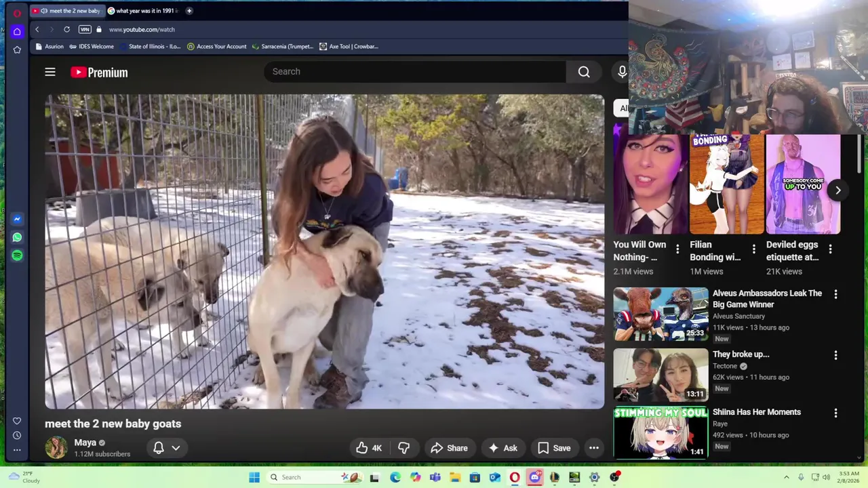Open the Windows Start menu
The width and height of the screenshot is (868, 488).
(254, 477)
